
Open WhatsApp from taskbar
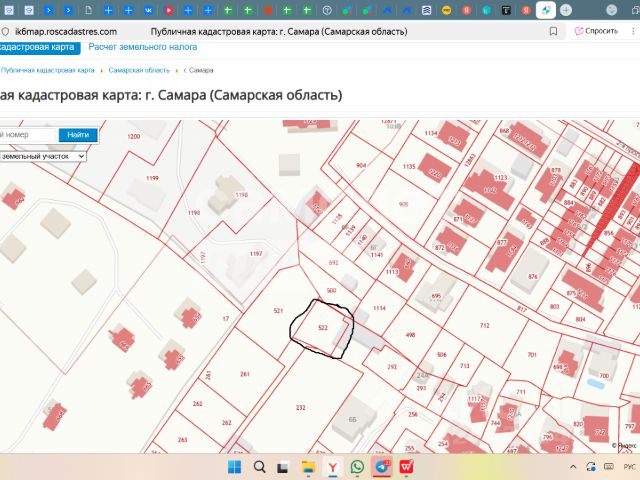click(357, 467)
